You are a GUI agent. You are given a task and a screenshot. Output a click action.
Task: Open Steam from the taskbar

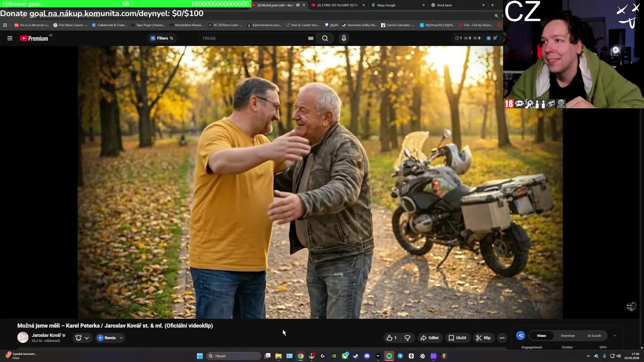point(356,356)
